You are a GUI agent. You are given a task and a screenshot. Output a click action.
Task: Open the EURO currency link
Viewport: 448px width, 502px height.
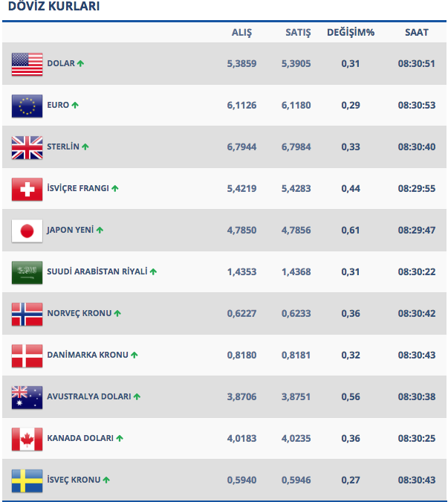pos(58,106)
